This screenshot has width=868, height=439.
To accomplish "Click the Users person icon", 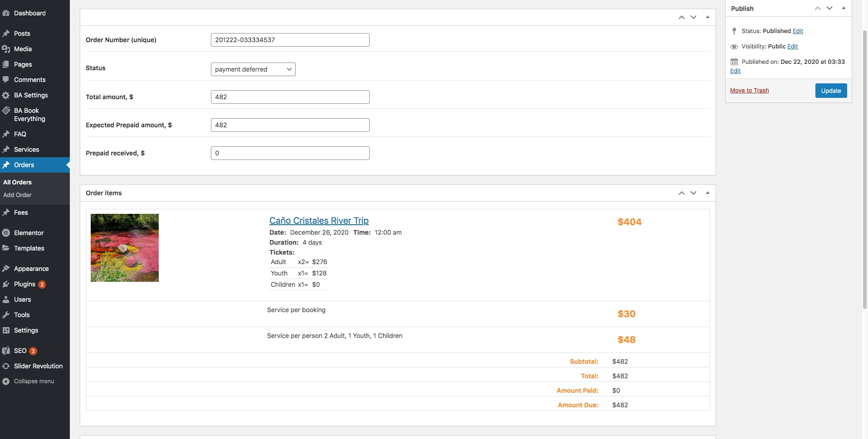I will coord(6,299).
